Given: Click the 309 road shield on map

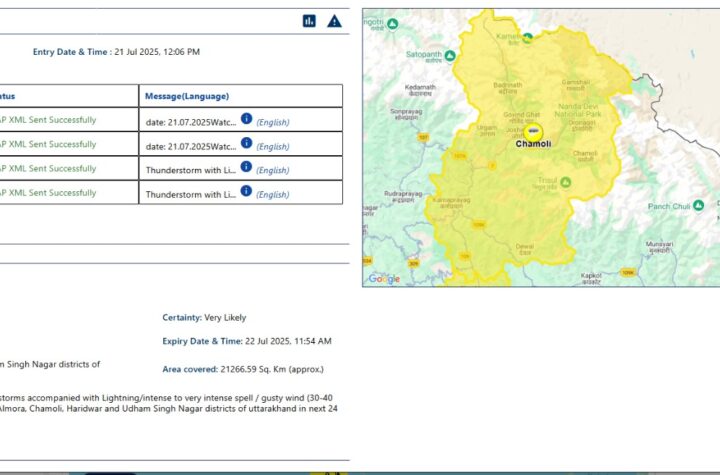Looking at the screenshot, I should [x=414, y=263].
